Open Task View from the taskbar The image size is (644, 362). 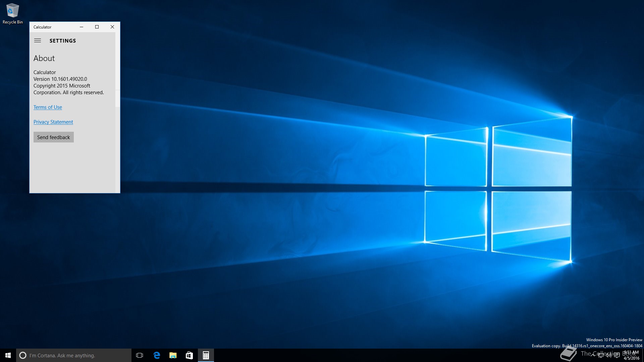click(x=140, y=355)
